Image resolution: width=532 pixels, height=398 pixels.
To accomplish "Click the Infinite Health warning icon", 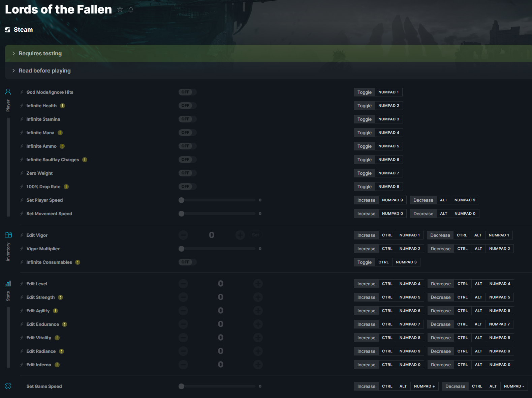I will pos(63,106).
